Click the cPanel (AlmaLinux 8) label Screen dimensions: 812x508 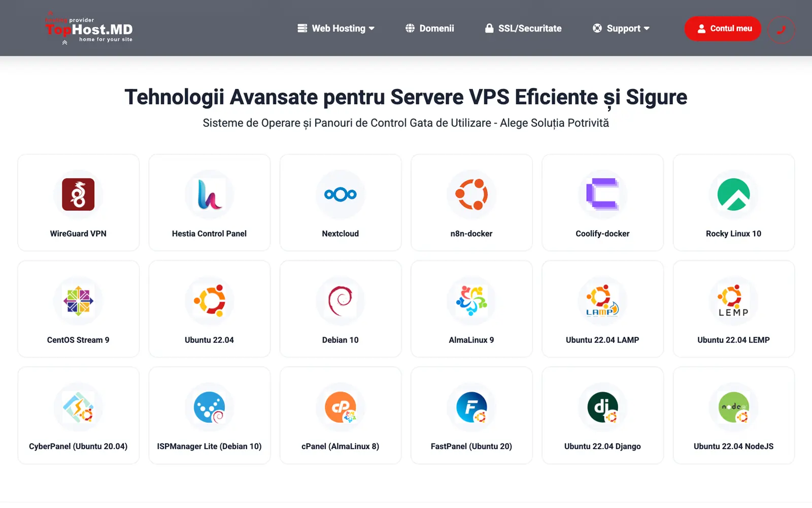click(341, 447)
